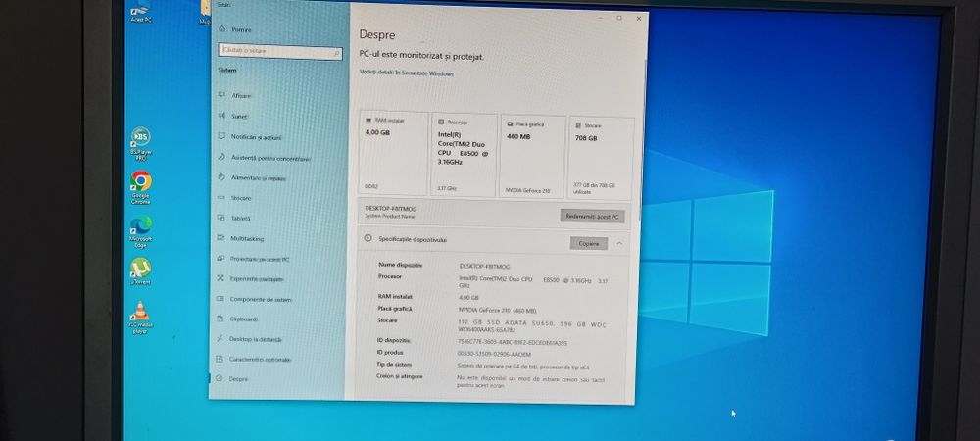
Task: Click the info icon beside sidebar Despre
Action: coord(219,378)
